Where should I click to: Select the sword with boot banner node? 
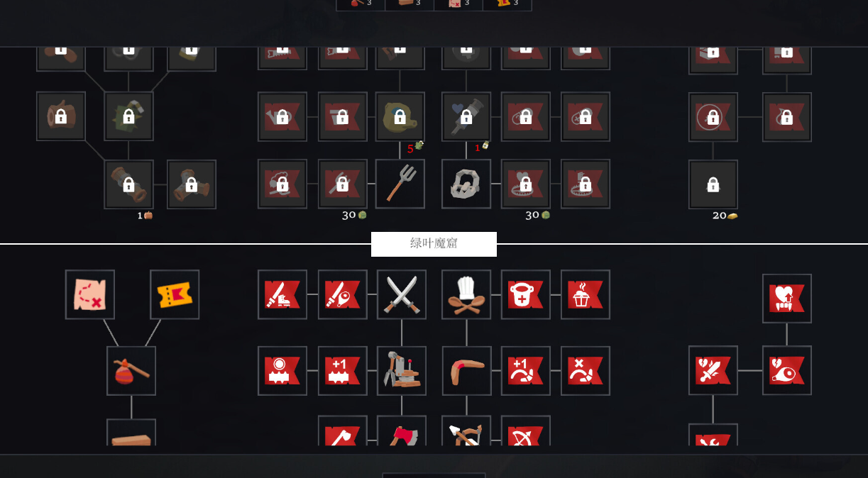(x=282, y=294)
